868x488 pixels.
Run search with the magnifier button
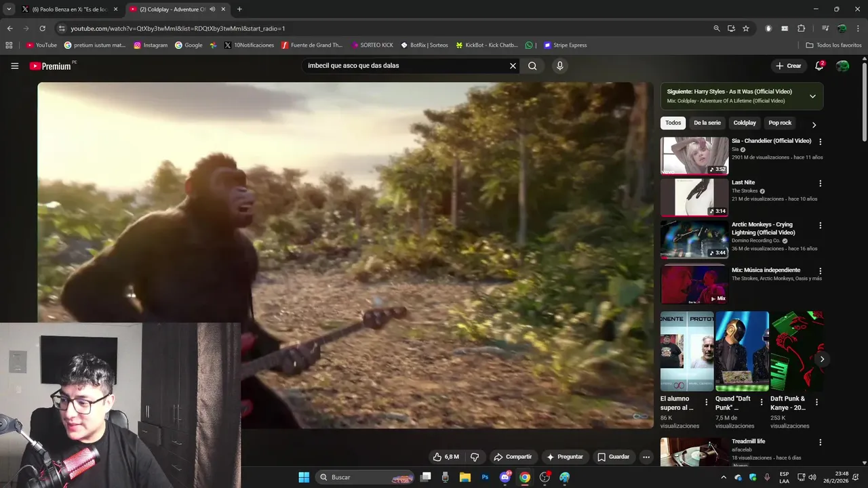(532, 66)
